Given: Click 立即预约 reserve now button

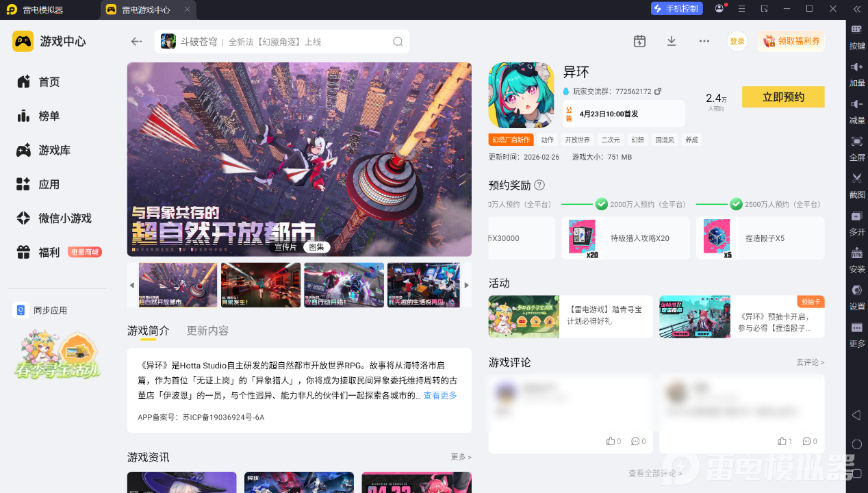Looking at the screenshot, I should coord(783,97).
